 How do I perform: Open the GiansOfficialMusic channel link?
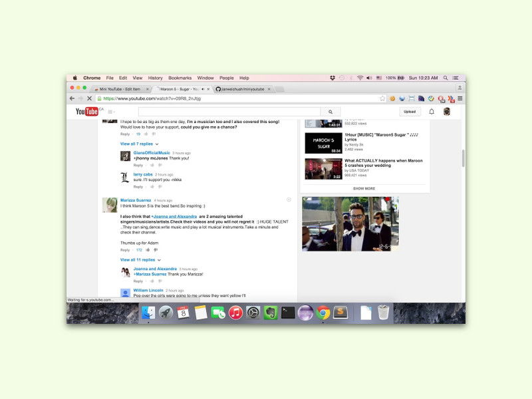(152, 153)
